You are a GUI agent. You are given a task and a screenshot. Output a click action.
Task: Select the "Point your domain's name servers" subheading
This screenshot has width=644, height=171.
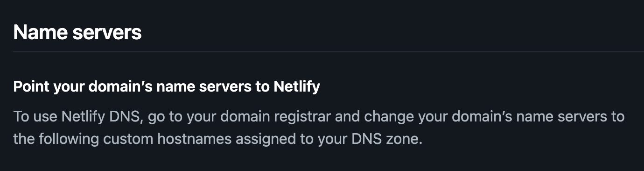point(167,87)
